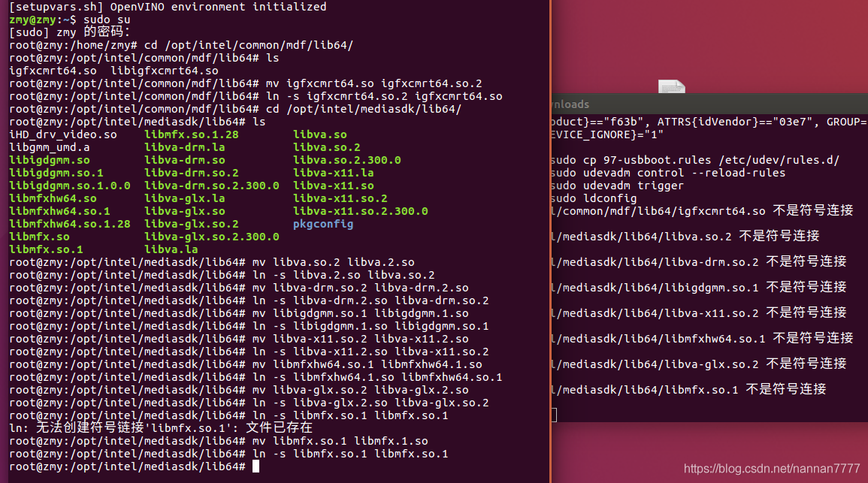
Task: Select the document file icon on desktop
Action: (x=671, y=86)
